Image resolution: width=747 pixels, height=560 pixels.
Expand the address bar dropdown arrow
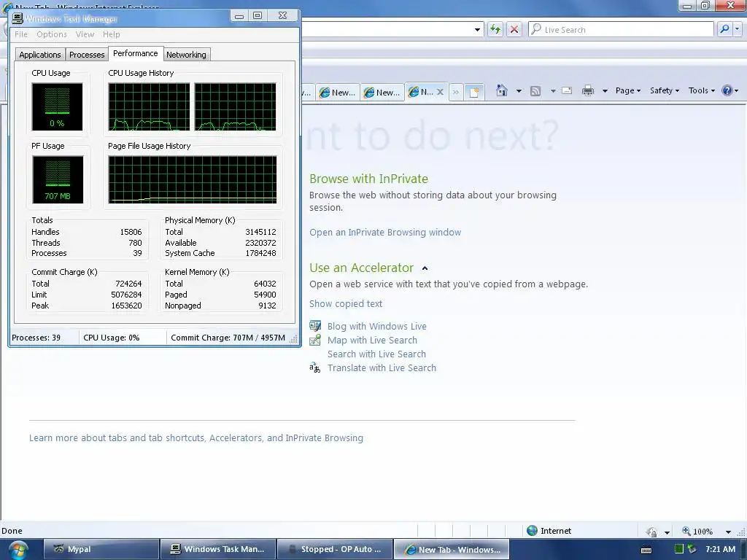coord(477,29)
